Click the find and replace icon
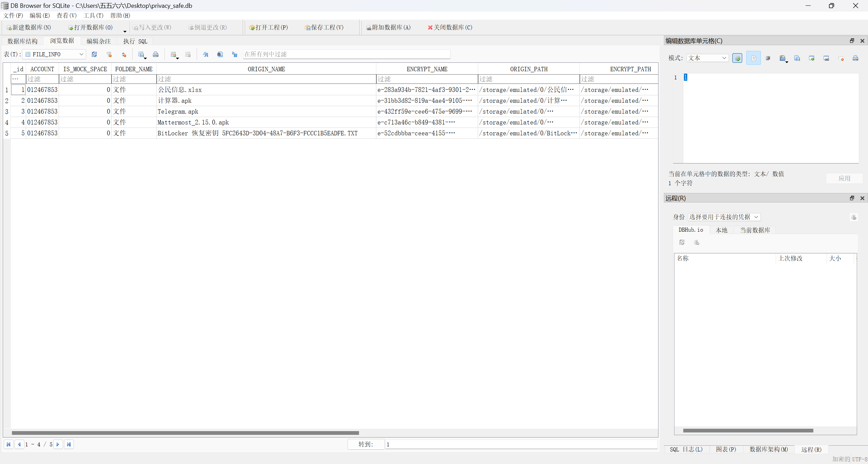The image size is (868, 464). click(x=234, y=54)
